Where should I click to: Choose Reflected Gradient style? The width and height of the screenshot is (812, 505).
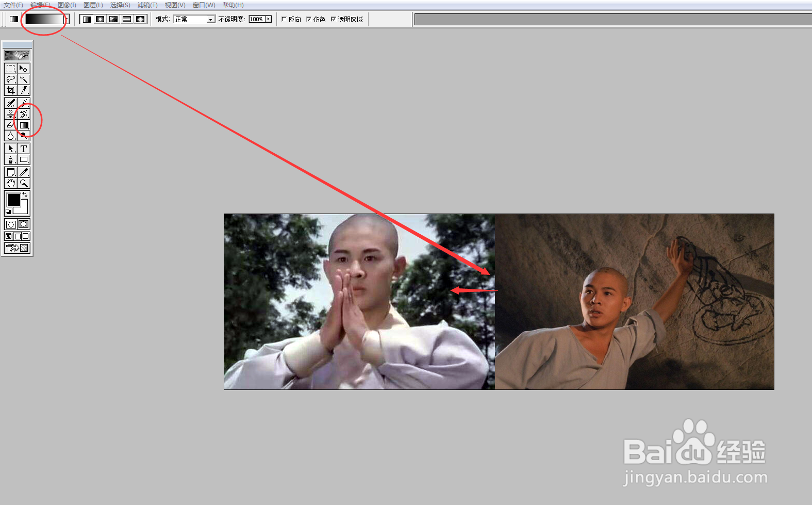(127, 19)
